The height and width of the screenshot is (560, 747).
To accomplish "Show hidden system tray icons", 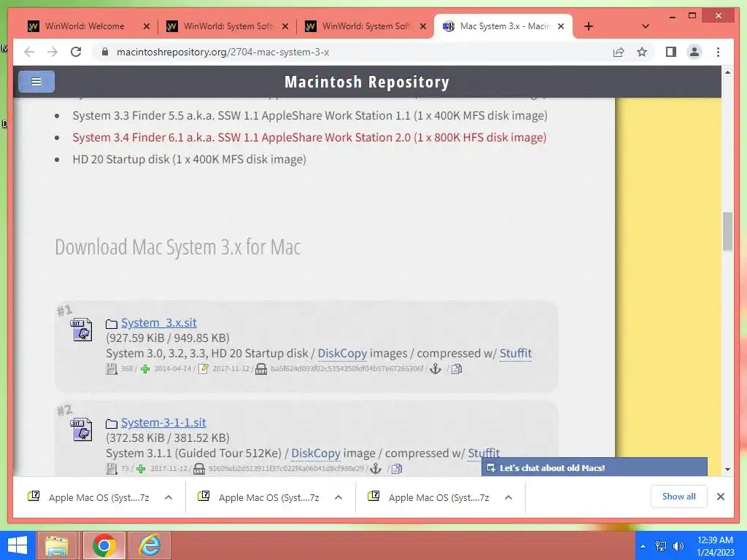I will (643, 546).
